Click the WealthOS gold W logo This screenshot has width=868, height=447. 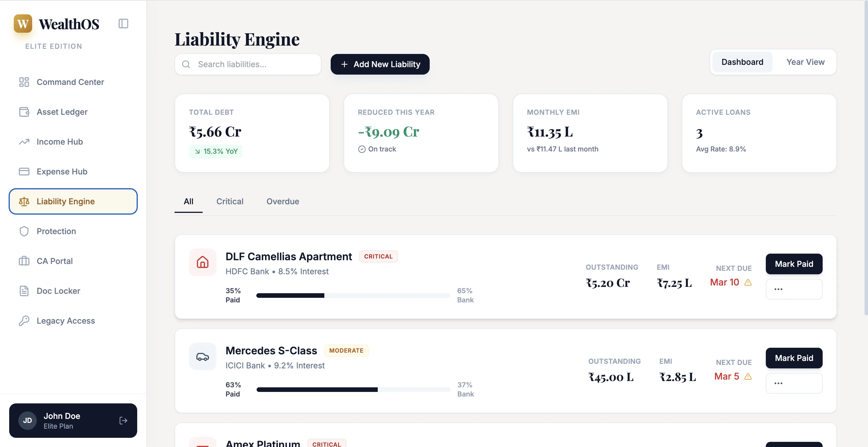click(x=23, y=24)
